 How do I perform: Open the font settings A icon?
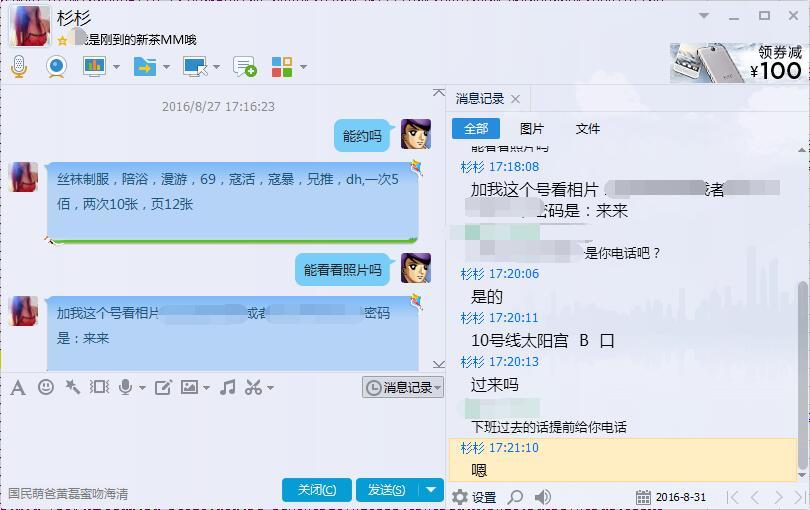pos(18,387)
